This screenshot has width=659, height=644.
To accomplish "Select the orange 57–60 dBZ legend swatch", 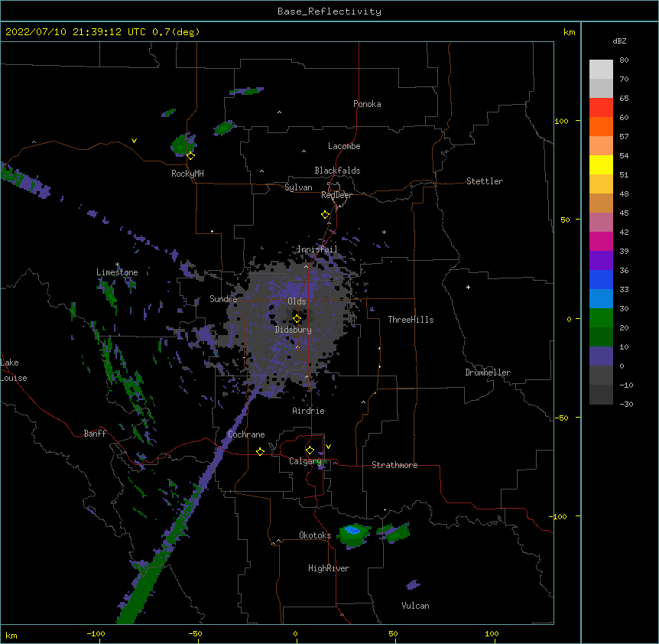I will tap(601, 126).
